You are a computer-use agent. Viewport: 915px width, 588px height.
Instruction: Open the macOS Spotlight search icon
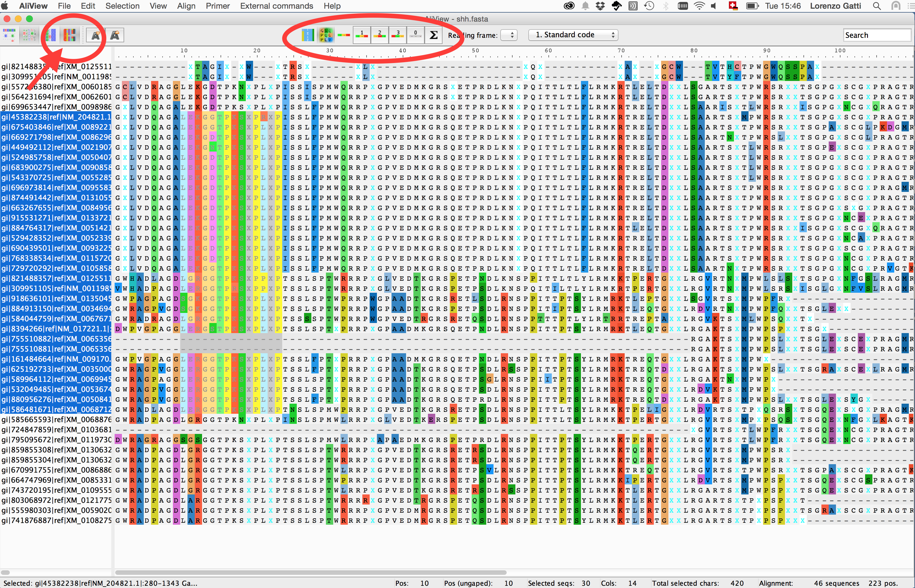point(877,6)
